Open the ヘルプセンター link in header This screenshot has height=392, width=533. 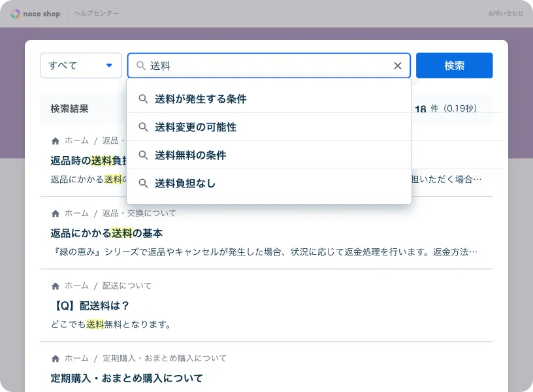(x=97, y=14)
